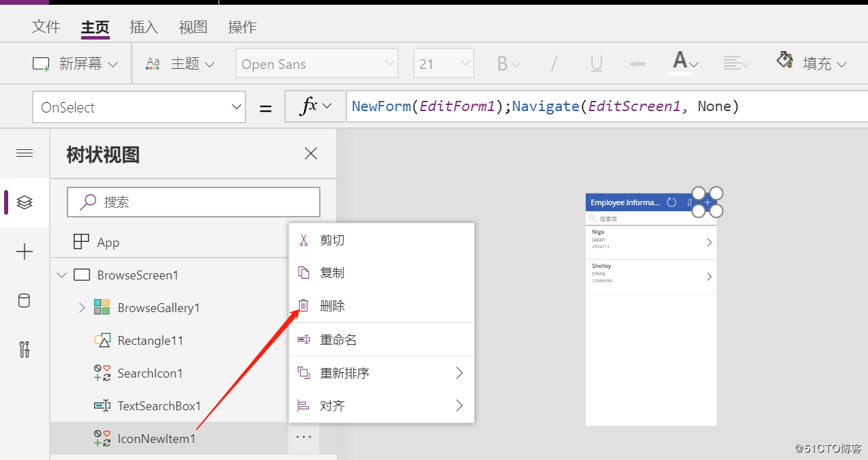Open the font color A picker
This screenshot has width=868, height=460.
[685, 63]
